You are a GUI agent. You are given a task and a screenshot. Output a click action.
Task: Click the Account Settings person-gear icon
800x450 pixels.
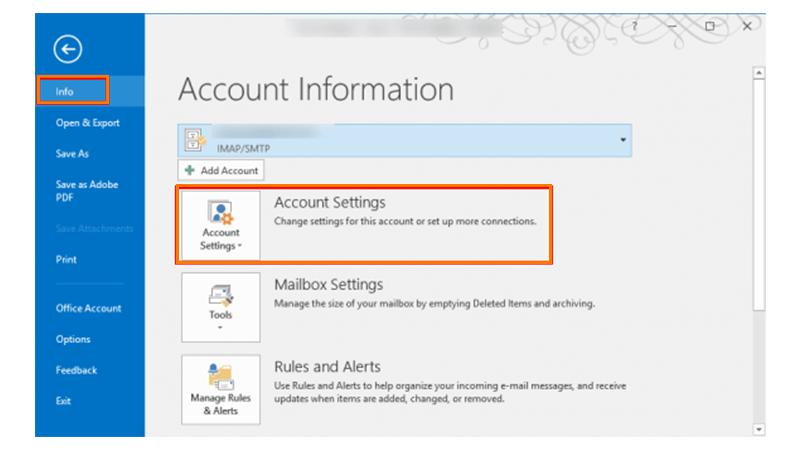(x=220, y=212)
